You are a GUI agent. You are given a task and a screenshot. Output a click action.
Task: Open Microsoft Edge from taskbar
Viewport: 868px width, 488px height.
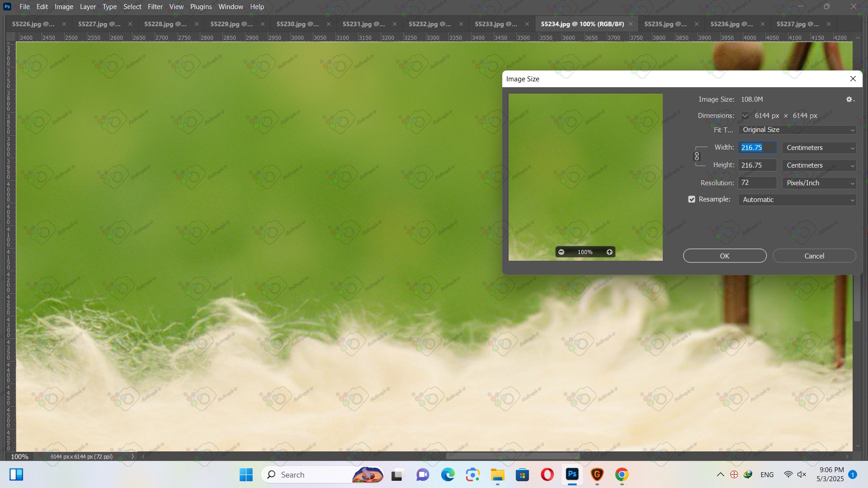(448, 475)
